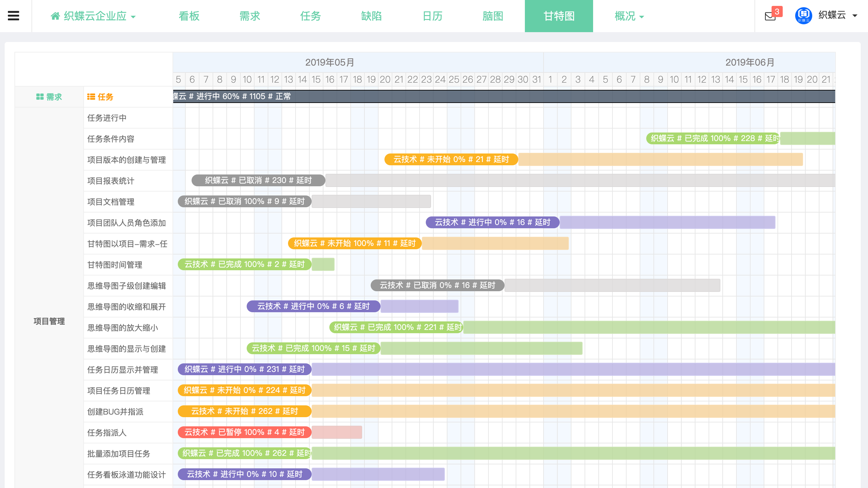Click the gray 云技术 已取消 0% # 16 bar
The height and width of the screenshot is (488, 868).
click(x=437, y=285)
